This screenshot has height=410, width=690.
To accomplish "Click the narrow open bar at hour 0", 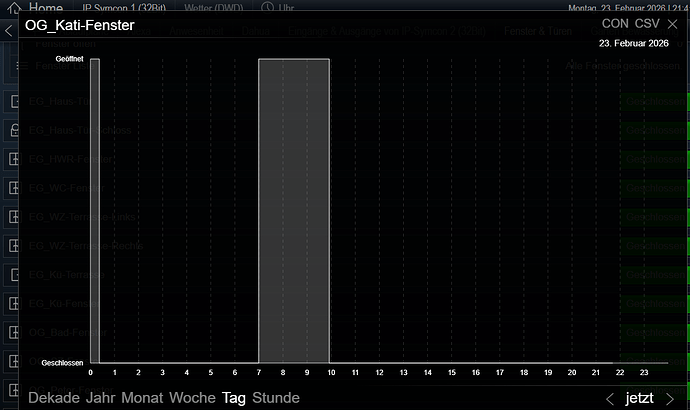I will [x=95, y=211].
